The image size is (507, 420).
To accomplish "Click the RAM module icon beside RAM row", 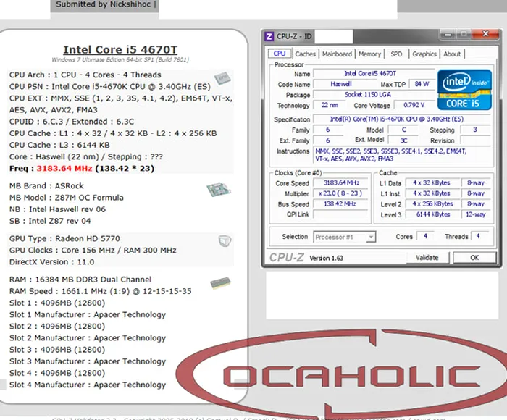I will coord(220,282).
